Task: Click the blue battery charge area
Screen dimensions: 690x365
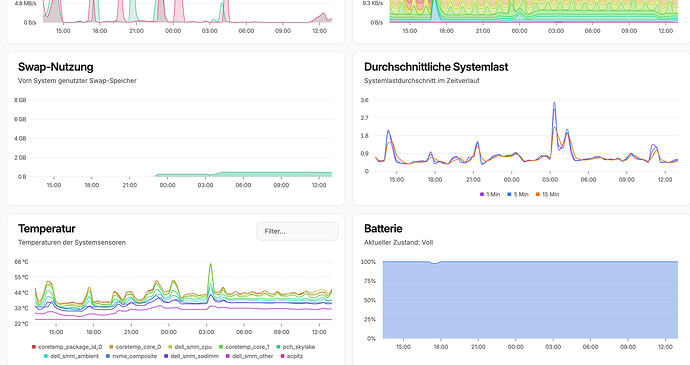Action: (x=530, y=300)
